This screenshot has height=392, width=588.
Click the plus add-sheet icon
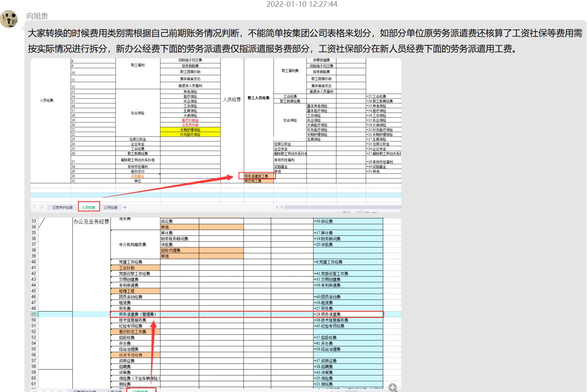[x=125, y=207]
